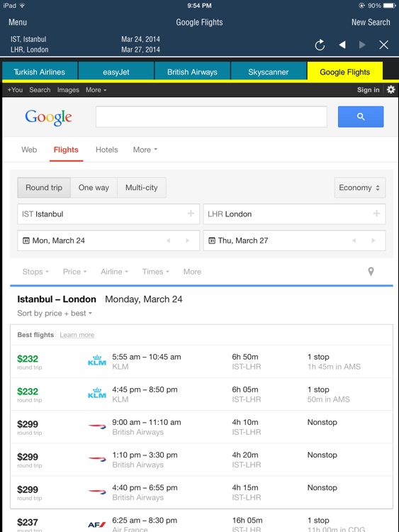Click the Sign in link
This screenshot has height=532, width=399.
368,90
